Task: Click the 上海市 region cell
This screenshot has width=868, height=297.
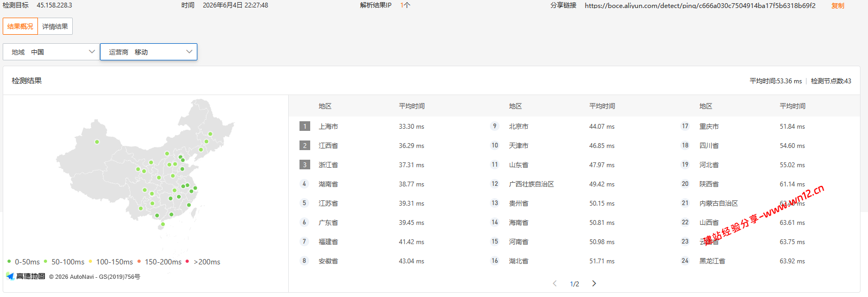Action: [x=328, y=127]
